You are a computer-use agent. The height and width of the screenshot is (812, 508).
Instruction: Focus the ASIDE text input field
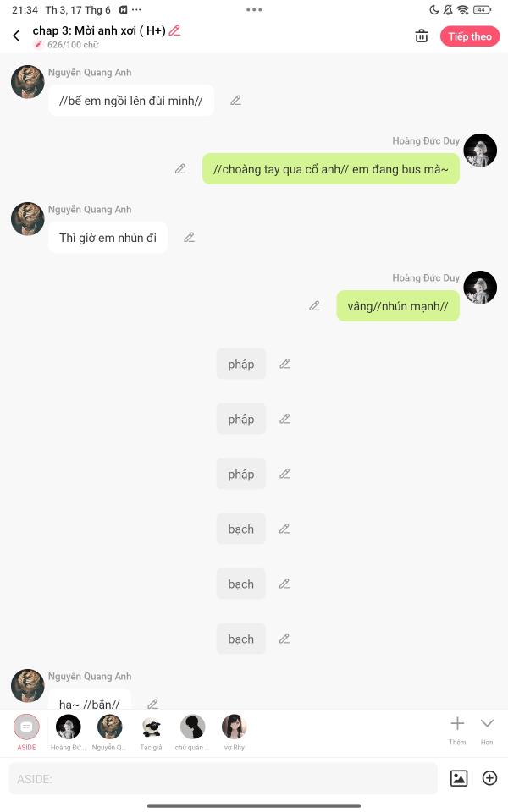pos(223,778)
